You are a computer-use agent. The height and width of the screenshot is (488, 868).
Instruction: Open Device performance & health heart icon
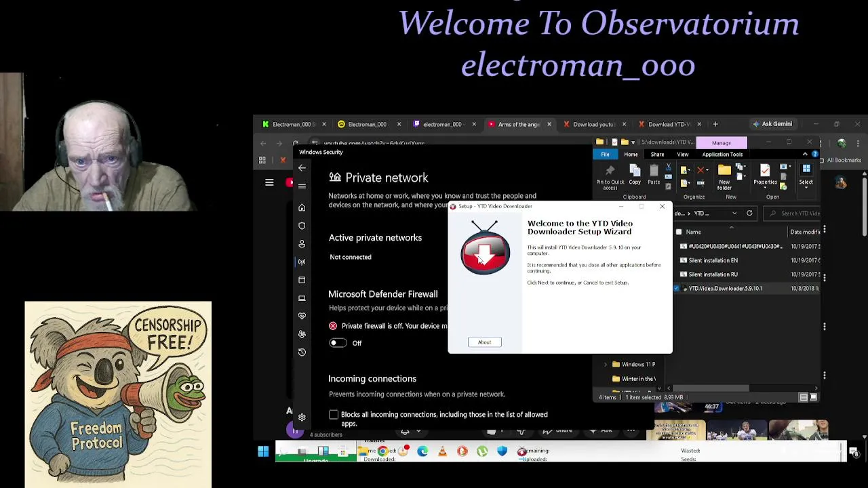pos(302,316)
